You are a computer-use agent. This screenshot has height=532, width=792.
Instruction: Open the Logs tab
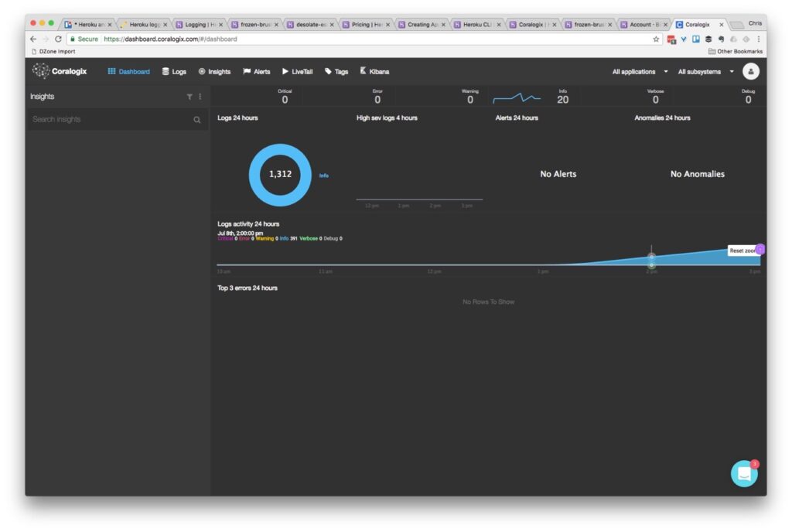[174, 72]
